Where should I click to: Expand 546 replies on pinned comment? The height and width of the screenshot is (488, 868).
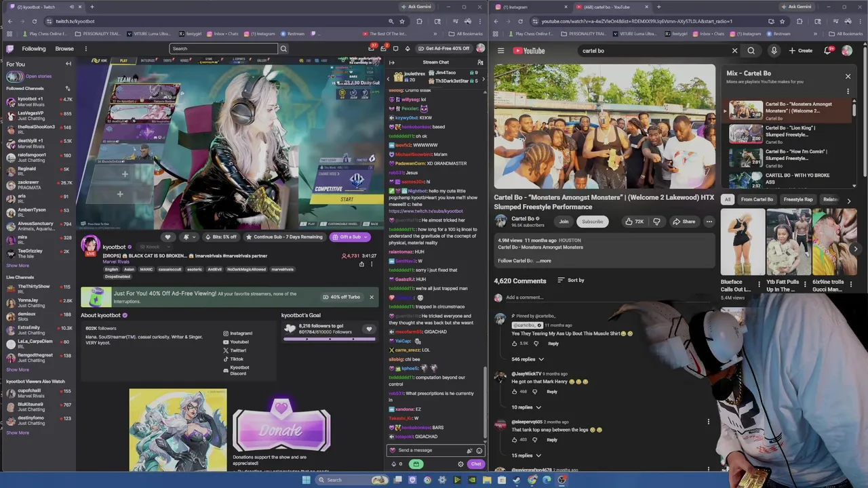tap(527, 359)
